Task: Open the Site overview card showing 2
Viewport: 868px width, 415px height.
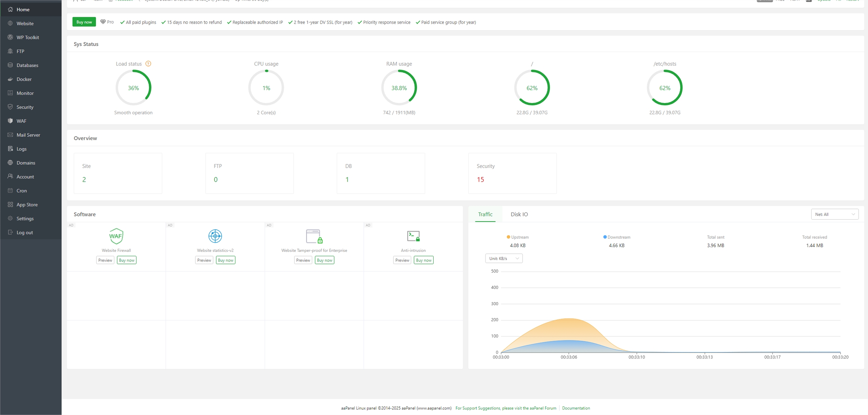Action: (118, 173)
